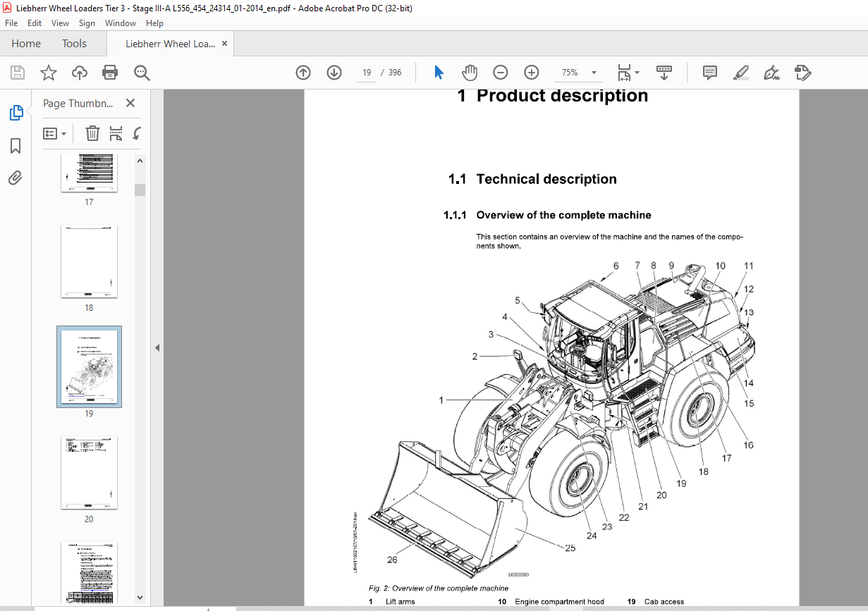Click the 'Engine compartment hood' legend entry
Screen dimensions: 868x611
click(559, 602)
